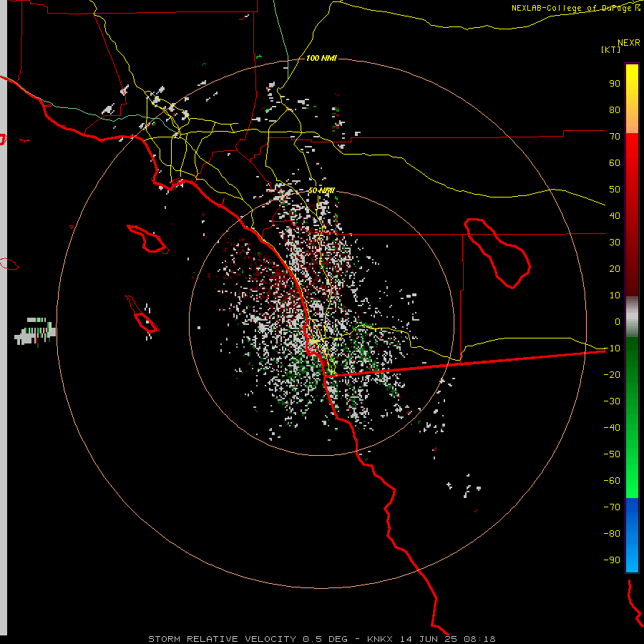This screenshot has width=644, height=644.
Task: Click the STORM RELATIVE VELOCITY caption text
Action: [x=222, y=639]
